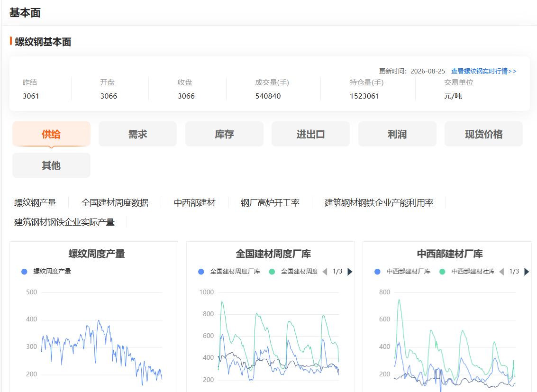Toggle 中西部建材厂库 legend series

click(402, 272)
